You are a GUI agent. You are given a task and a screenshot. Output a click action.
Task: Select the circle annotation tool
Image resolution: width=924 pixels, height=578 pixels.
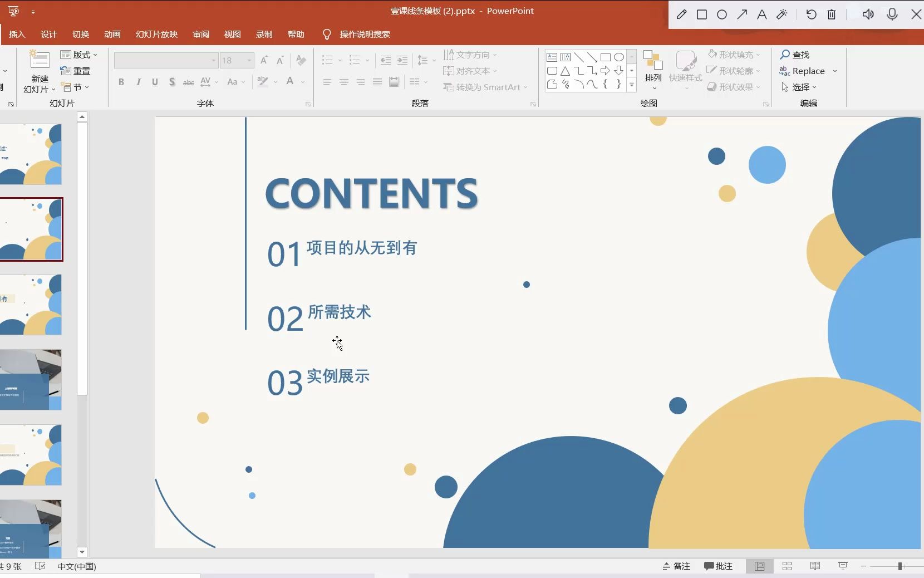coord(722,14)
